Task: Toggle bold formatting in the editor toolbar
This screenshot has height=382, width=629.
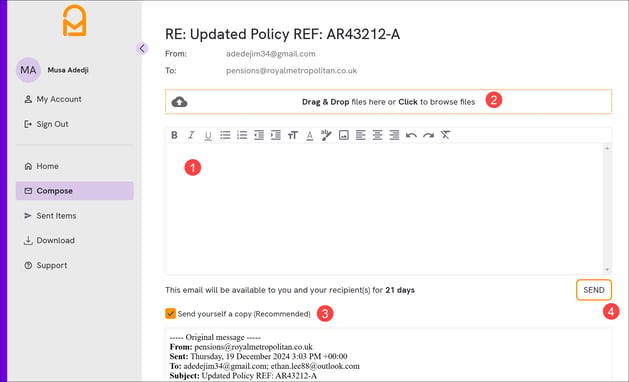Action: tap(174, 135)
